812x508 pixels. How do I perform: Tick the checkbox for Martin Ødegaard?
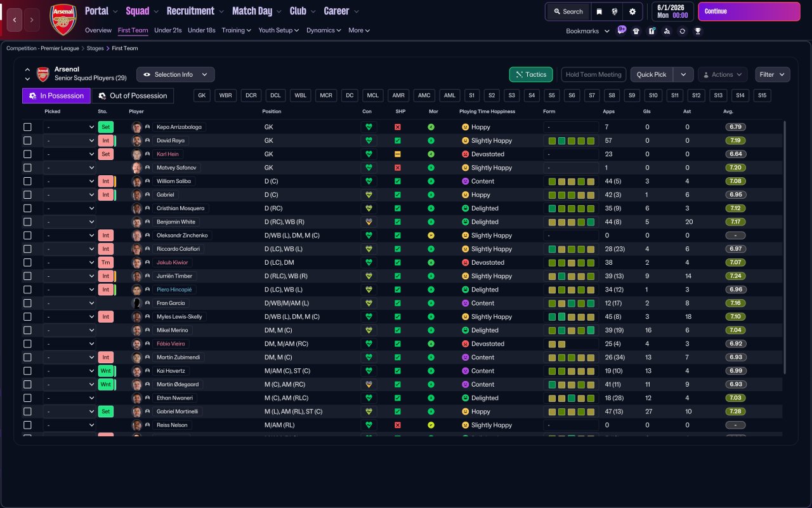(x=27, y=384)
